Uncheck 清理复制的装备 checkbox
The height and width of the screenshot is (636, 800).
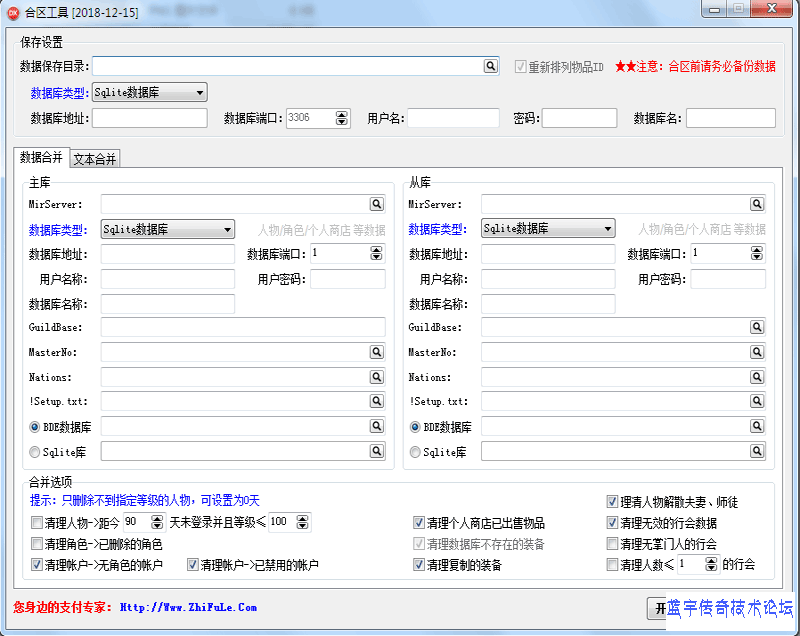pos(420,565)
